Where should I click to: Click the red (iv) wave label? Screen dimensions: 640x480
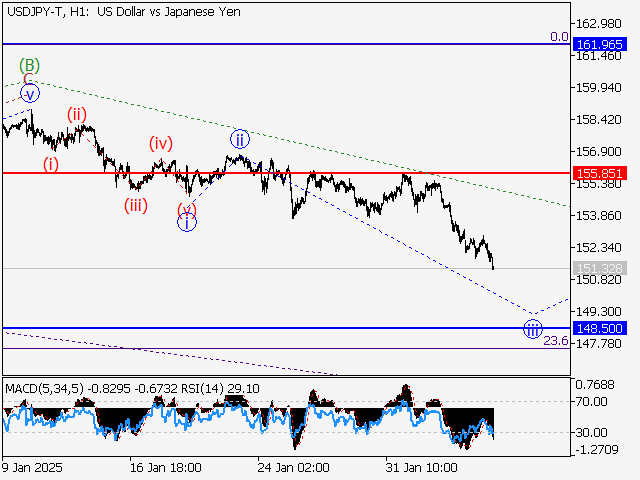pos(161,143)
